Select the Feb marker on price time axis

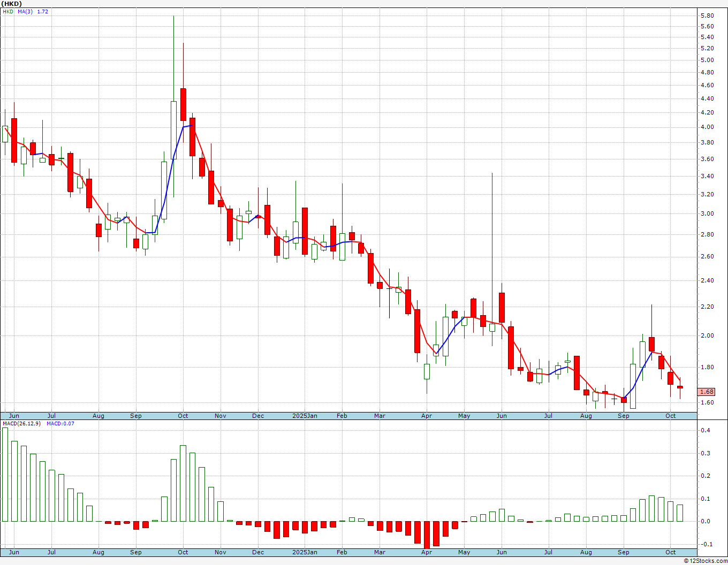(342, 416)
